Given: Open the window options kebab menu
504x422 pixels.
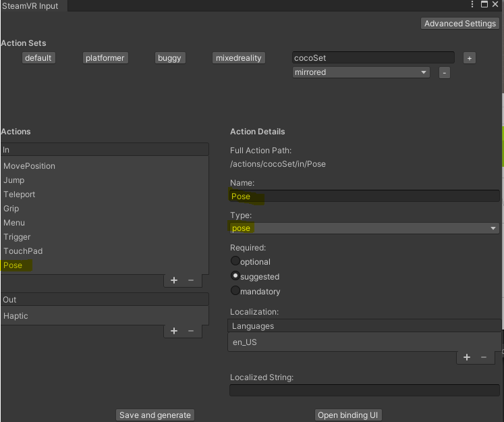Looking at the screenshot, I should [x=472, y=4].
